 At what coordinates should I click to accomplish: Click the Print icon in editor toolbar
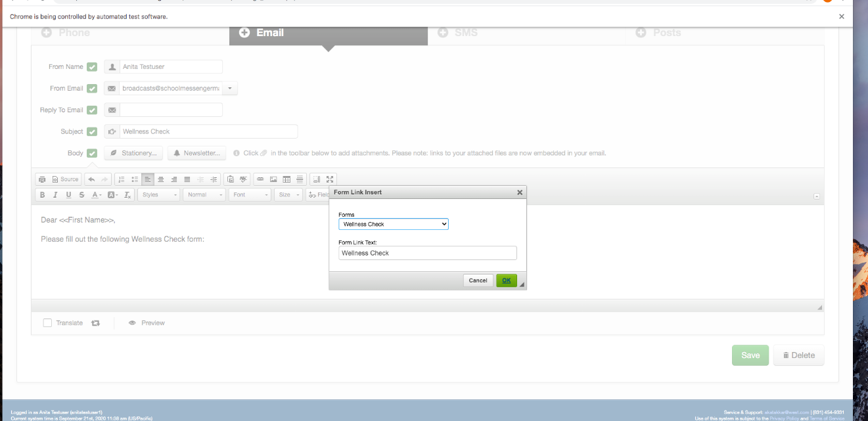click(43, 179)
